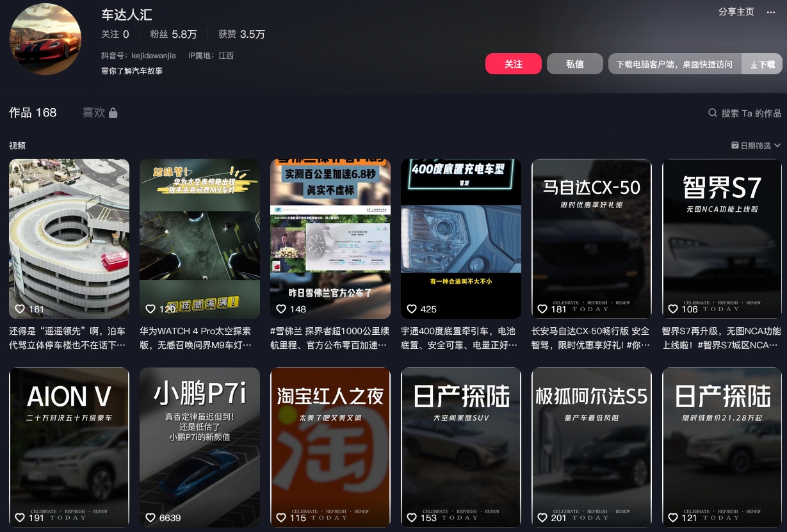Click heart icon showing 181 likes

click(x=542, y=309)
